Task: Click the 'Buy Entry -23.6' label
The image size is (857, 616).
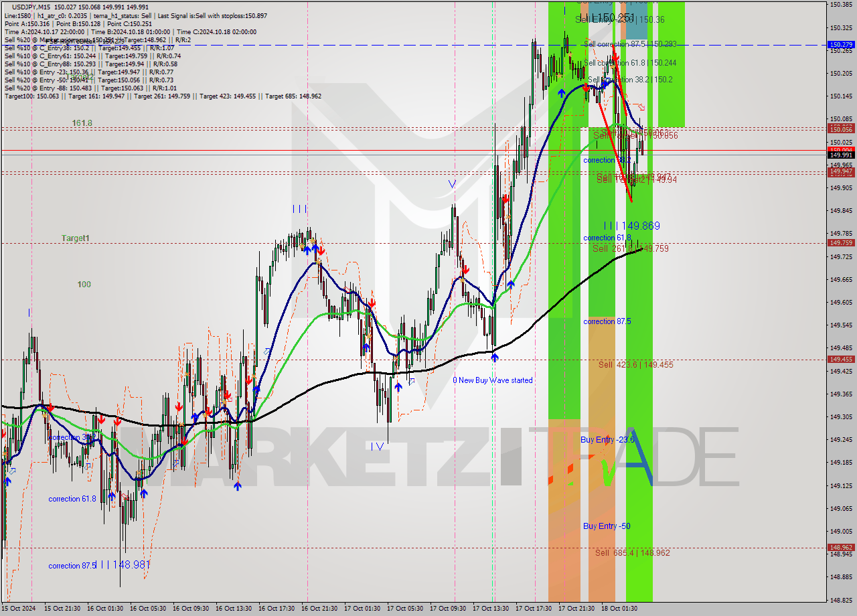Action: coord(607,439)
